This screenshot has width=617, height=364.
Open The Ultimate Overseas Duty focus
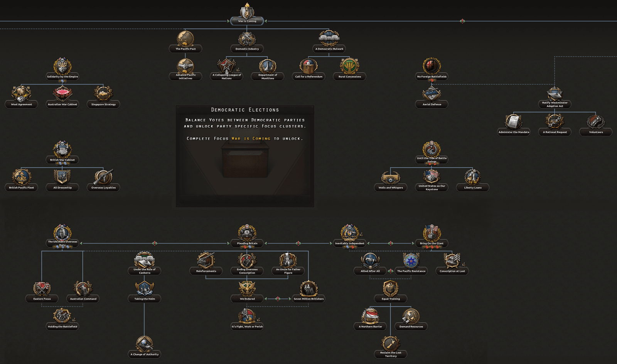point(62,237)
